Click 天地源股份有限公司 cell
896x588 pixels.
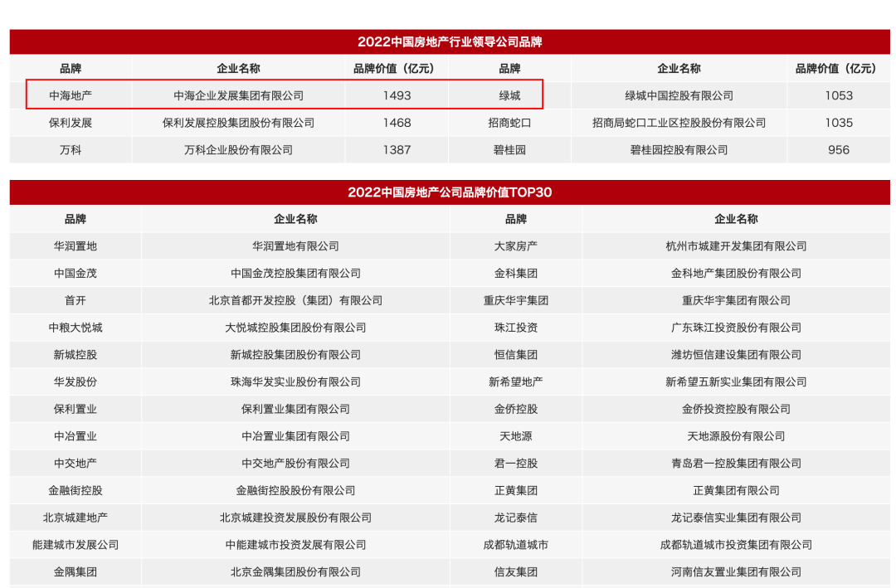point(736,436)
